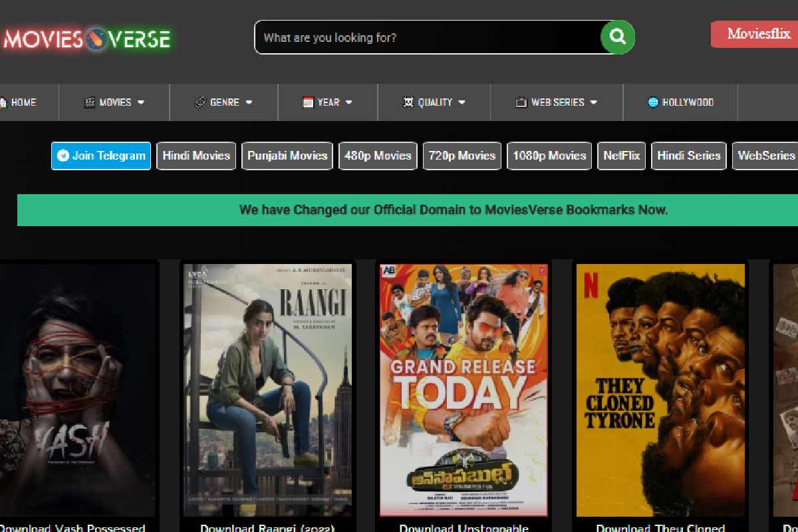Open the WEB SERIES menu item
Image resolution: width=798 pixels, height=532 pixels.
(557, 102)
